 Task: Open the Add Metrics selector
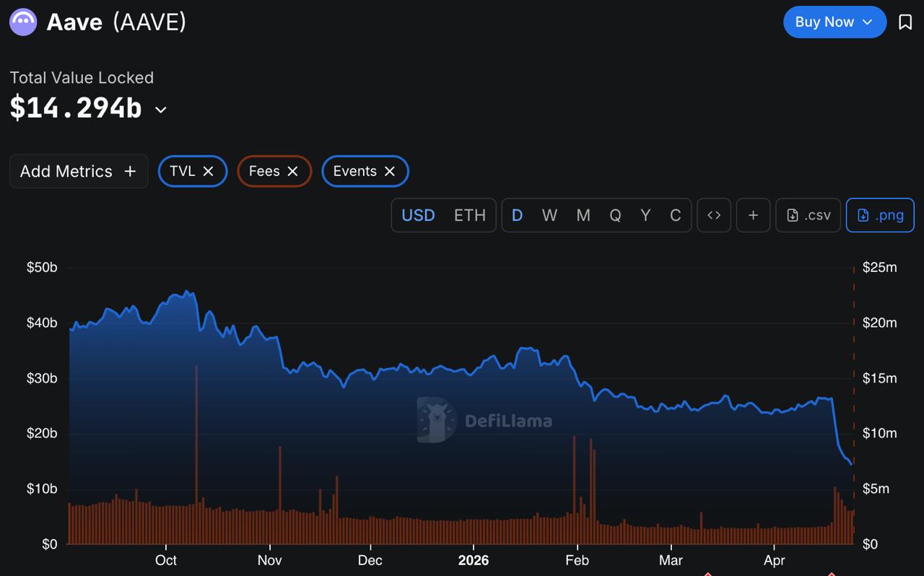(78, 171)
